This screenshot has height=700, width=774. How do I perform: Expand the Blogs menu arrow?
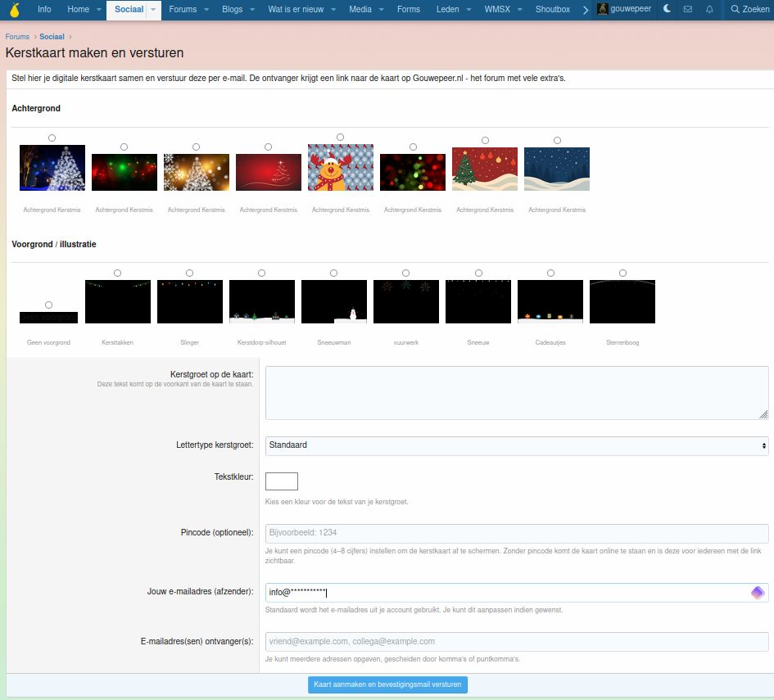tap(252, 9)
